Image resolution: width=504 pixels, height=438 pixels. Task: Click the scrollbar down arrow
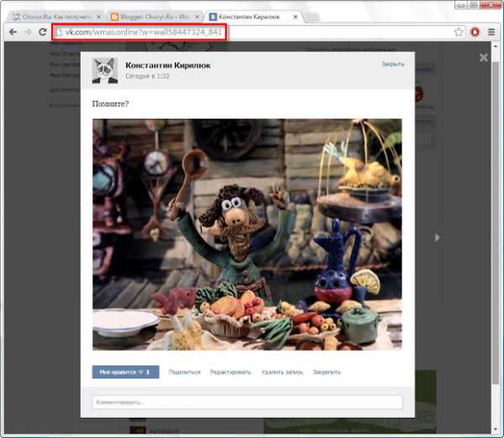(x=495, y=429)
